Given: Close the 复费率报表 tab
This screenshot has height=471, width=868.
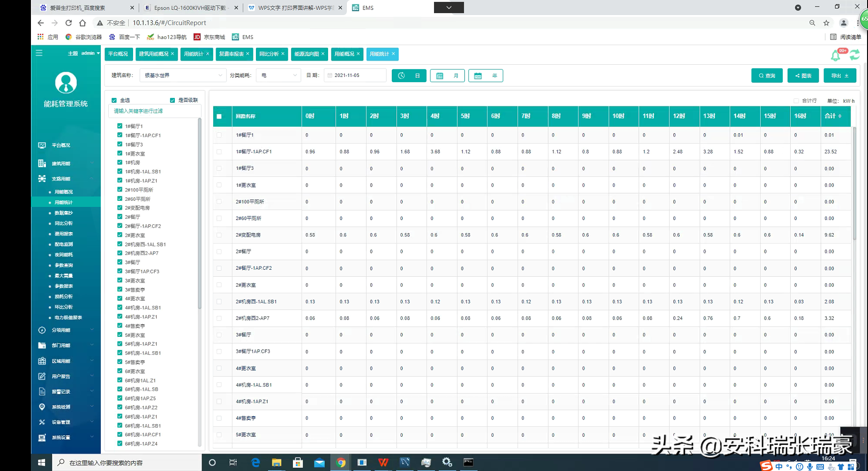Looking at the screenshot, I should [247, 54].
